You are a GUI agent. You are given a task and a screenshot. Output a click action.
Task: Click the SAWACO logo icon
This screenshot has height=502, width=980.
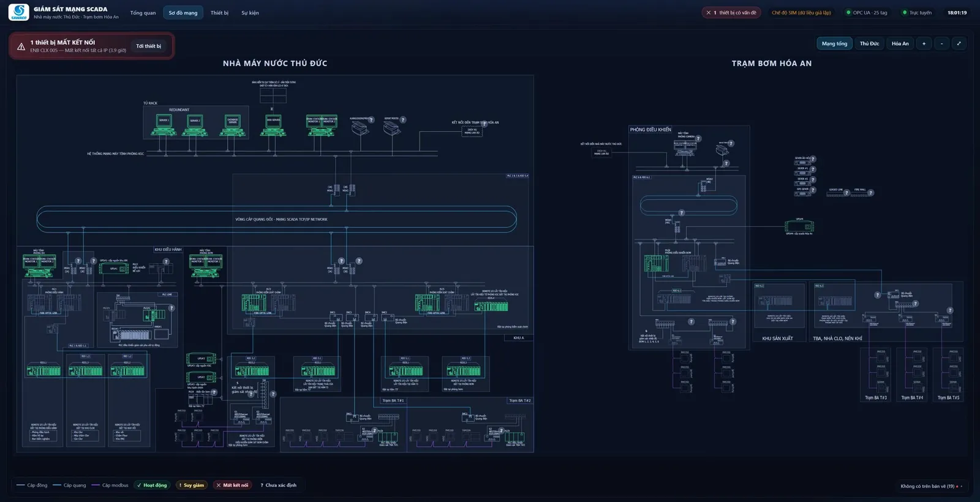(19, 12)
